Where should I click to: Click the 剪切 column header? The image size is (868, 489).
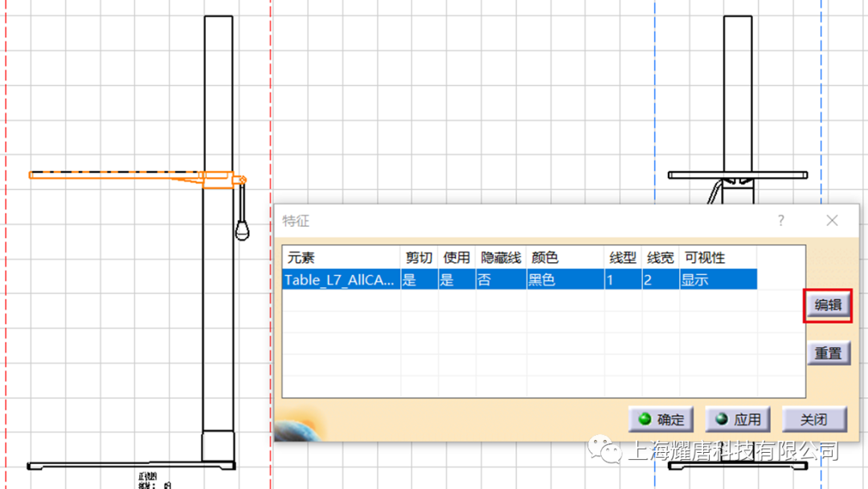click(x=419, y=257)
